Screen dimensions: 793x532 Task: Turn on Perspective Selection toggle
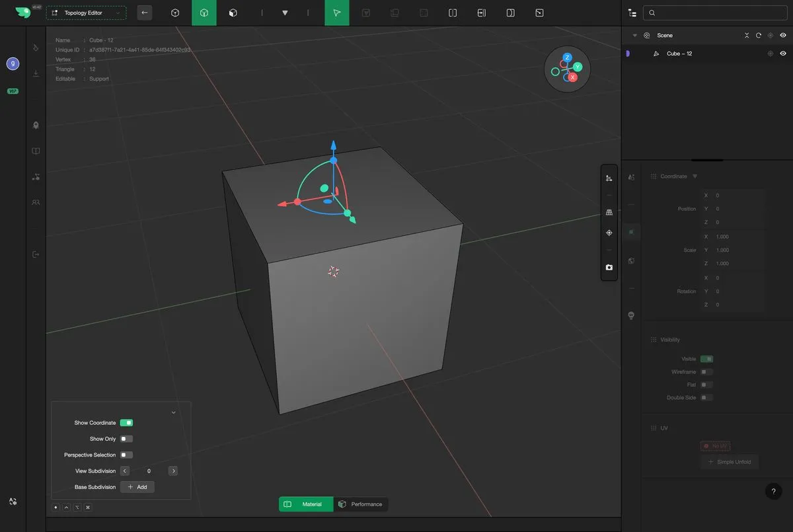pyautogui.click(x=126, y=455)
